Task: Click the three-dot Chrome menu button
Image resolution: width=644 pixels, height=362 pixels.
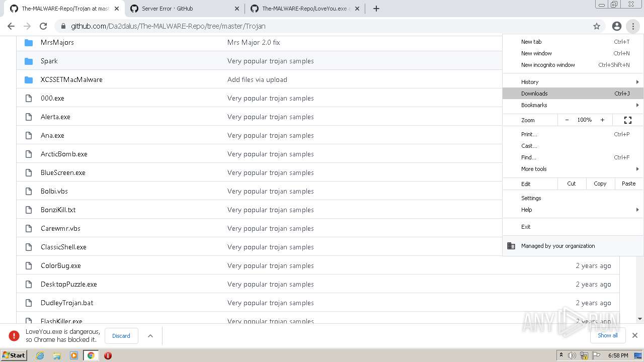Action: coord(633,26)
